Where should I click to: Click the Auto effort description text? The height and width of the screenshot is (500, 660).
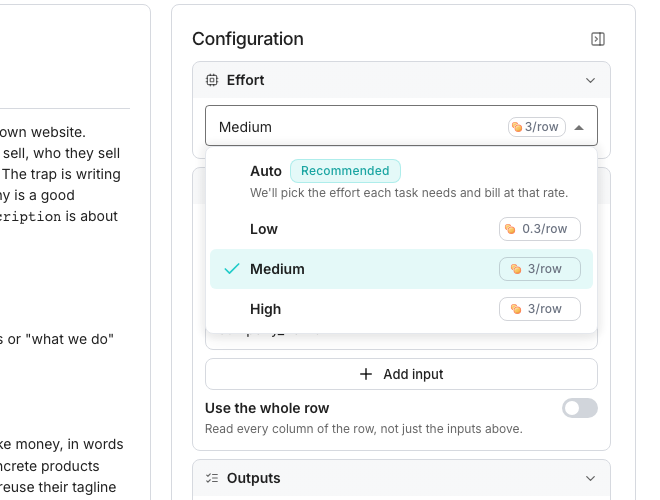point(409,193)
